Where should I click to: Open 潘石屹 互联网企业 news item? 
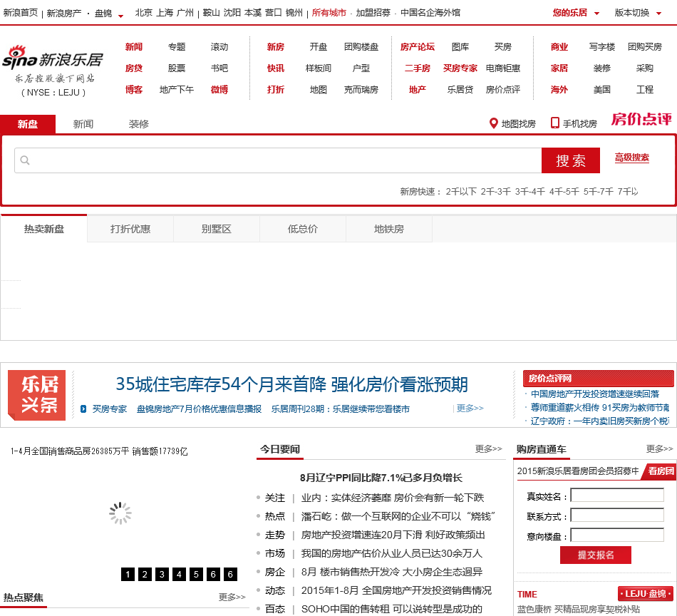click(398, 516)
